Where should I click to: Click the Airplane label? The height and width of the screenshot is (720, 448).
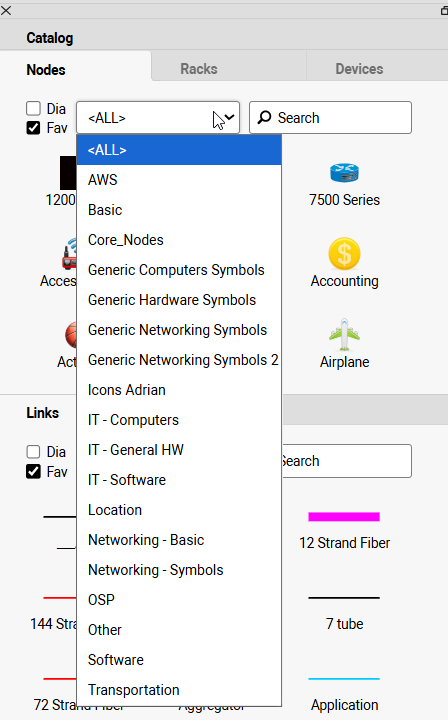(x=344, y=362)
